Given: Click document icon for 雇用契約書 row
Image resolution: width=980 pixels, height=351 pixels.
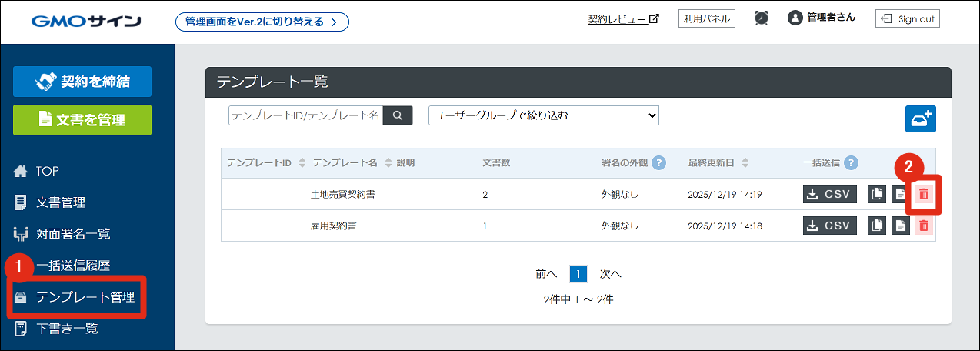Looking at the screenshot, I should [x=900, y=226].
